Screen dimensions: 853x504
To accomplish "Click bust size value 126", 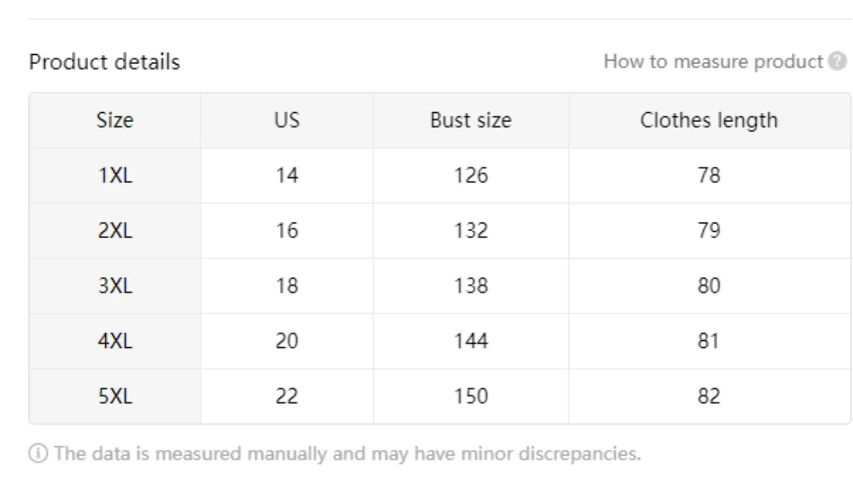I will coord(470,175).
